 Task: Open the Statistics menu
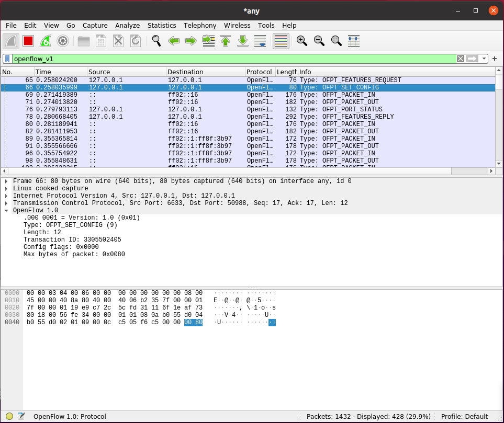(162, 26)
